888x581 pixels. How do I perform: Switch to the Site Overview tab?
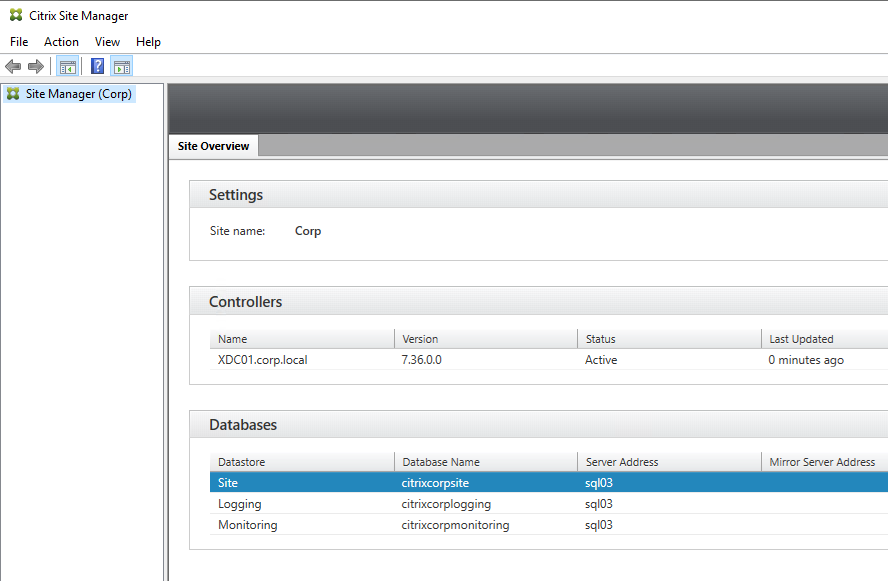tap(214, 146)
